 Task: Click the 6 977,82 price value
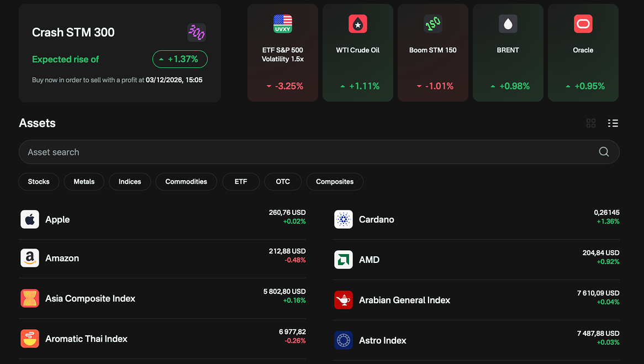(292, 331)
